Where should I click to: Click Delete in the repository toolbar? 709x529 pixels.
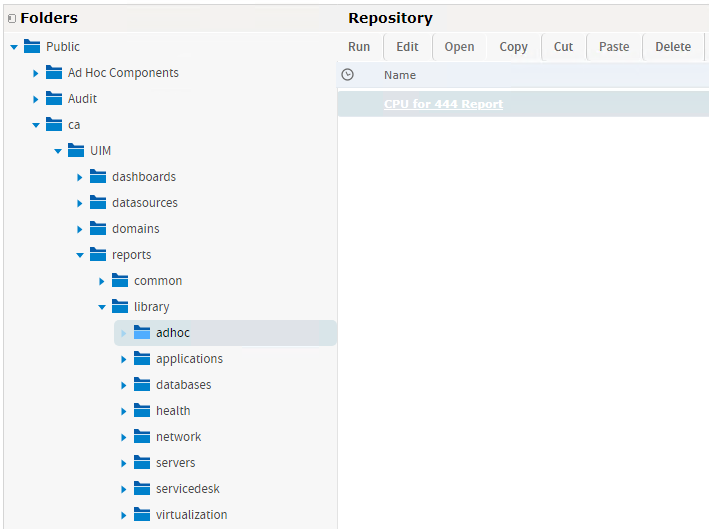pyautogui.click(x=672, y=47)
